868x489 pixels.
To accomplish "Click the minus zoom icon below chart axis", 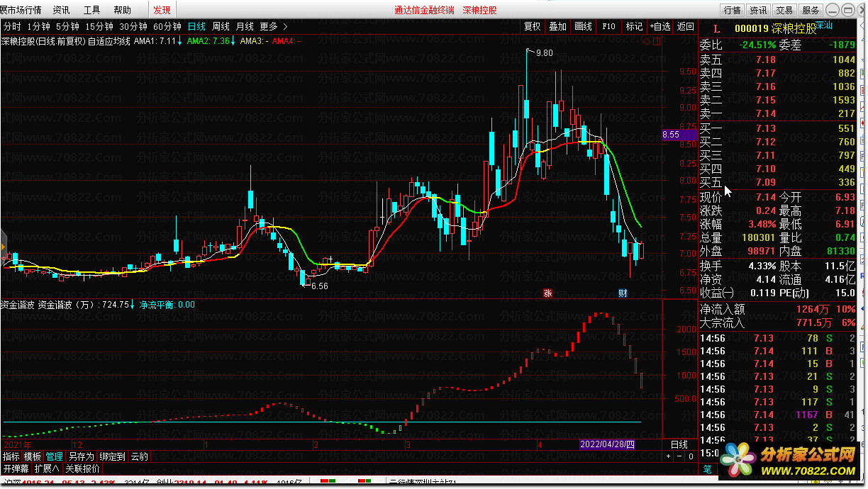I will pos(679,456).
